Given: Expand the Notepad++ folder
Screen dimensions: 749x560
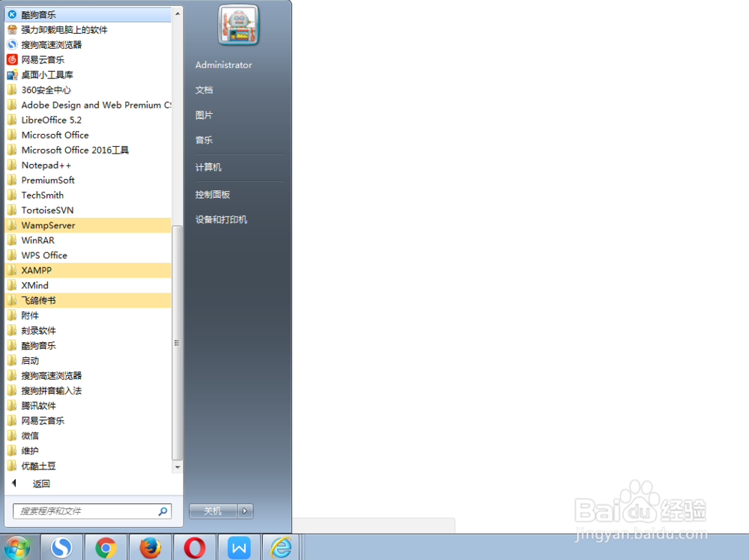Looking at the screenshot, I should [88, 165].
